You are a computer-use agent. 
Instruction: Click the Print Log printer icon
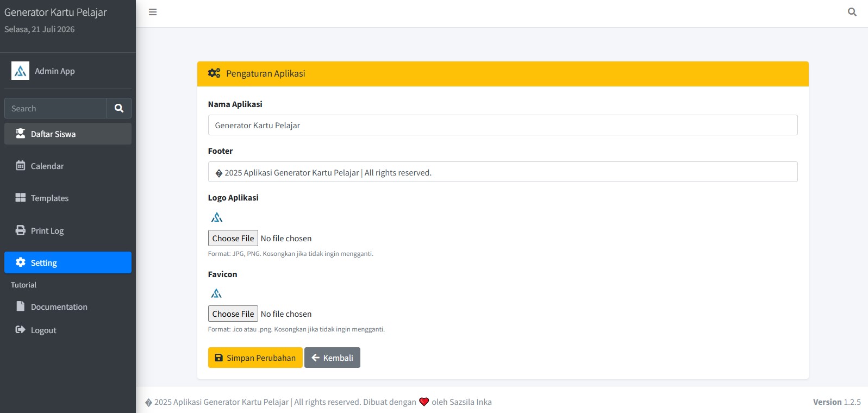pyautogui.click(x=21, y=230)
